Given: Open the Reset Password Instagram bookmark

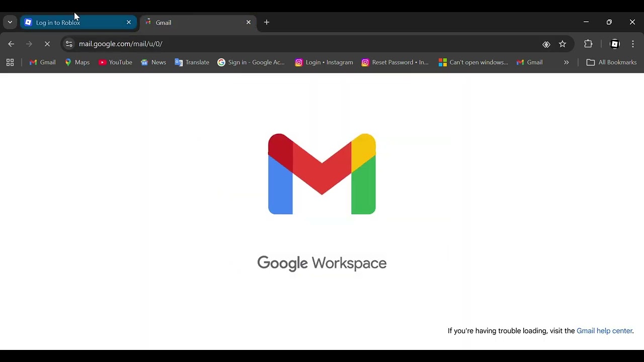Looking at the screenshot, I should pyautogui.click(x=395, y=62).
